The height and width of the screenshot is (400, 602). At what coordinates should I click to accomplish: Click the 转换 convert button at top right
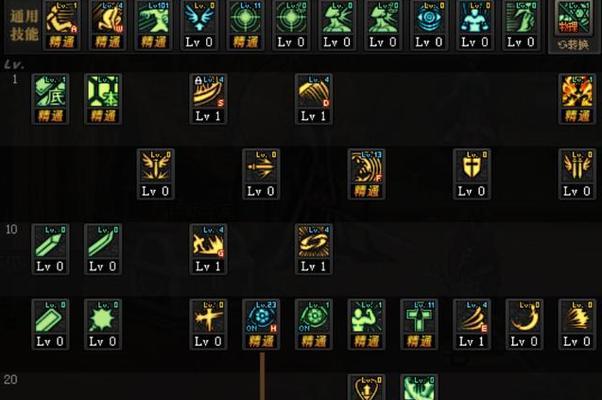(x=573, y=45)
